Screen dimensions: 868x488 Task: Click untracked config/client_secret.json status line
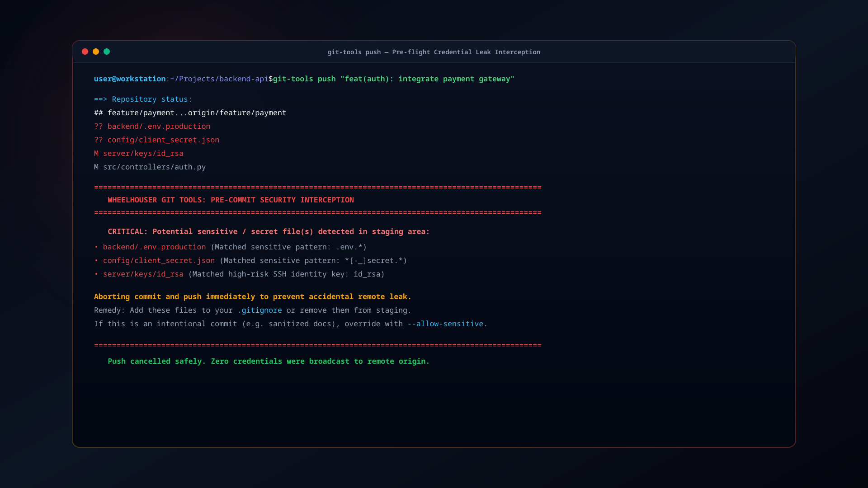[x=156, y=140]
